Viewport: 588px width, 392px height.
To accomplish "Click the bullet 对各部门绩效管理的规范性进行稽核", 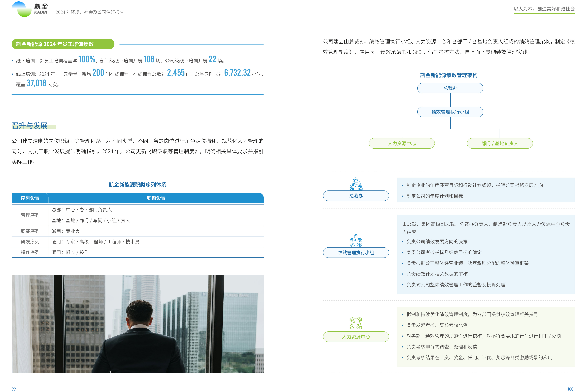I will [484, 336].
